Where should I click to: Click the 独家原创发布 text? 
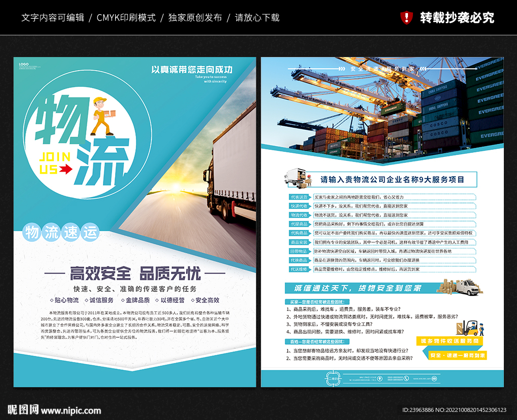(195, 18)
